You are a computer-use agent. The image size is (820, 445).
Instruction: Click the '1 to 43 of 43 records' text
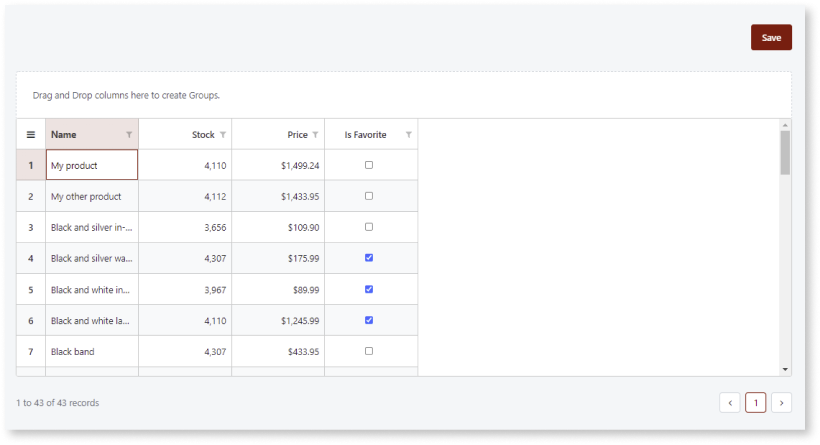pos(58,403)
